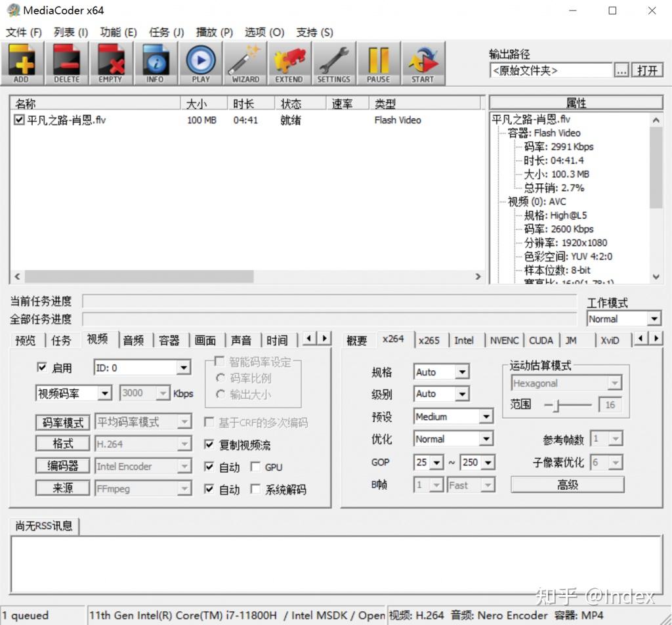Open the 选项 menu
Viewport: 672px width, 625px height.
(x=264, y=32)
